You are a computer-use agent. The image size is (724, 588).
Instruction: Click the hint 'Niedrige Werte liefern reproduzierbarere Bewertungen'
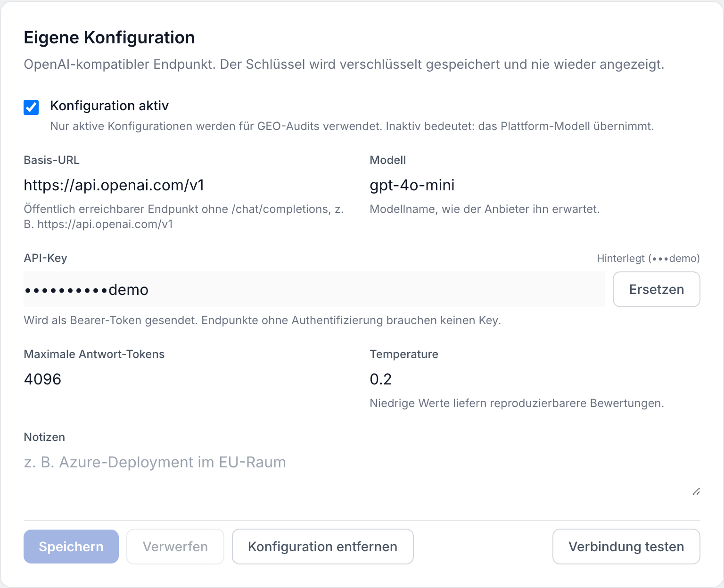tap(517, 403)
